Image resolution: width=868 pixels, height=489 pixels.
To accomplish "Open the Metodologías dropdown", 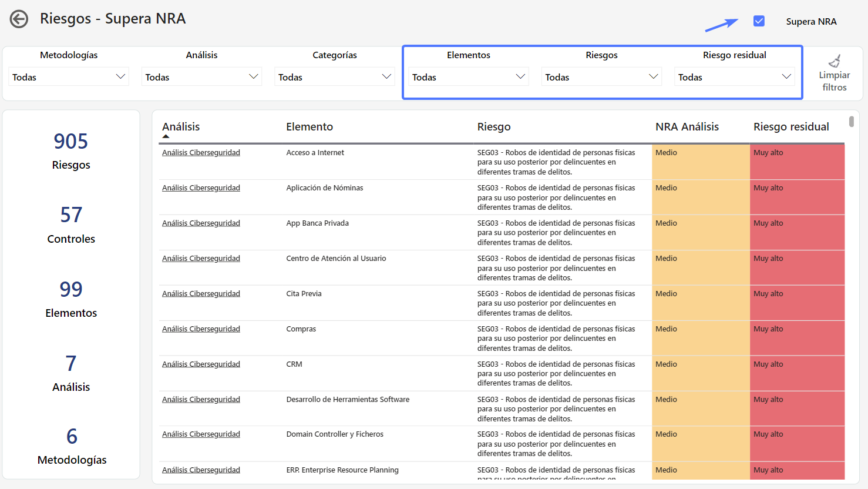I will click(x=69, y=77).
